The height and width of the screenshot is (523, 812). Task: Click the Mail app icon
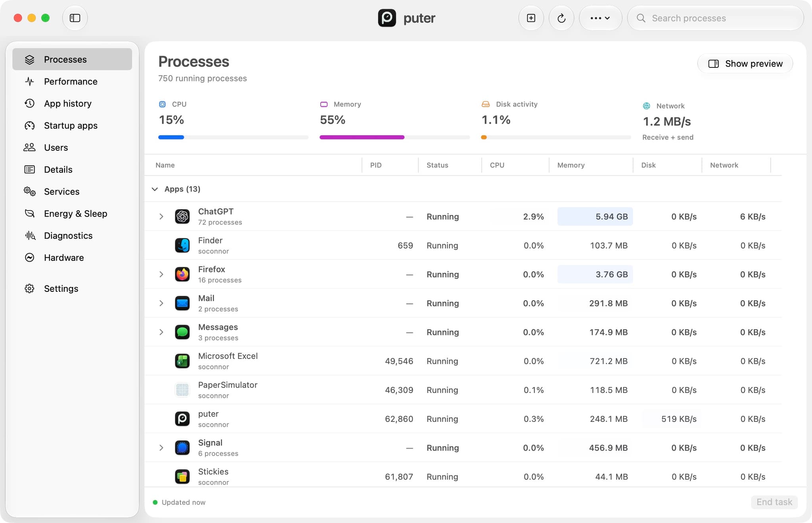pyautogui.click(x=182, y=303)
